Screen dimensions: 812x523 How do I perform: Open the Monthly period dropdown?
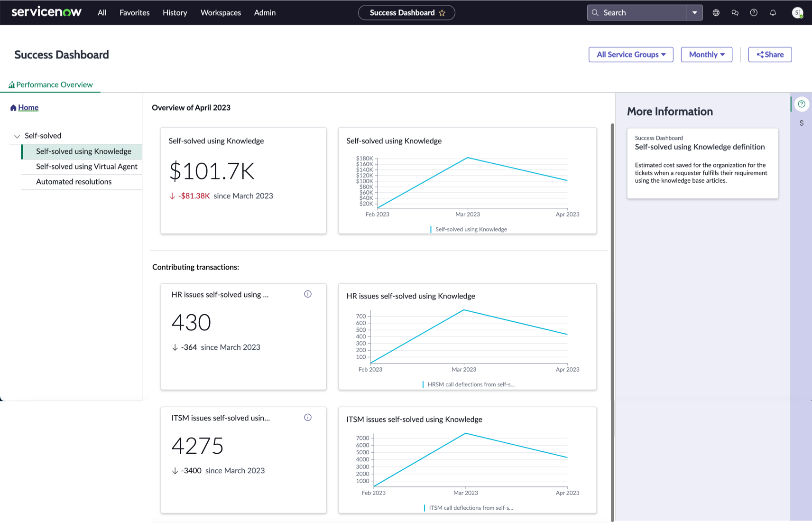pos(706,55)
